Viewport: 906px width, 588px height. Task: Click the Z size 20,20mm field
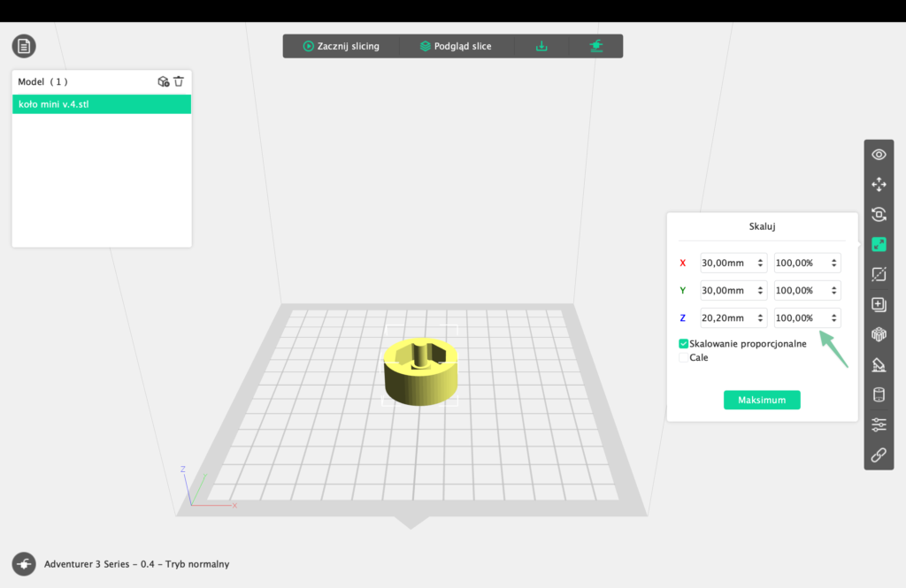733,318
